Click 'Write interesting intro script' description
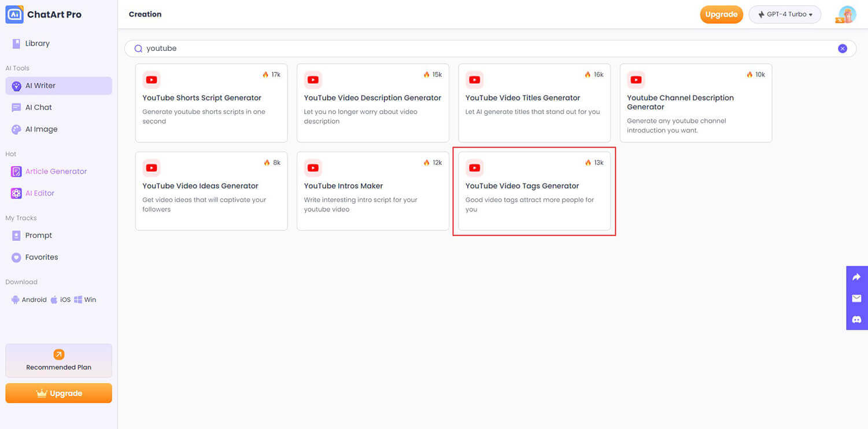The width and height of the screenshot is (868, 429). [360, 204]
